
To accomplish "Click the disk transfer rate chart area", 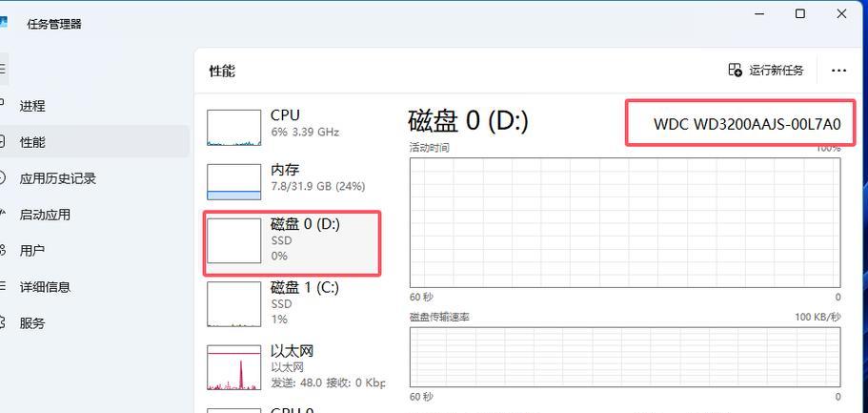I will pos(625,357).
